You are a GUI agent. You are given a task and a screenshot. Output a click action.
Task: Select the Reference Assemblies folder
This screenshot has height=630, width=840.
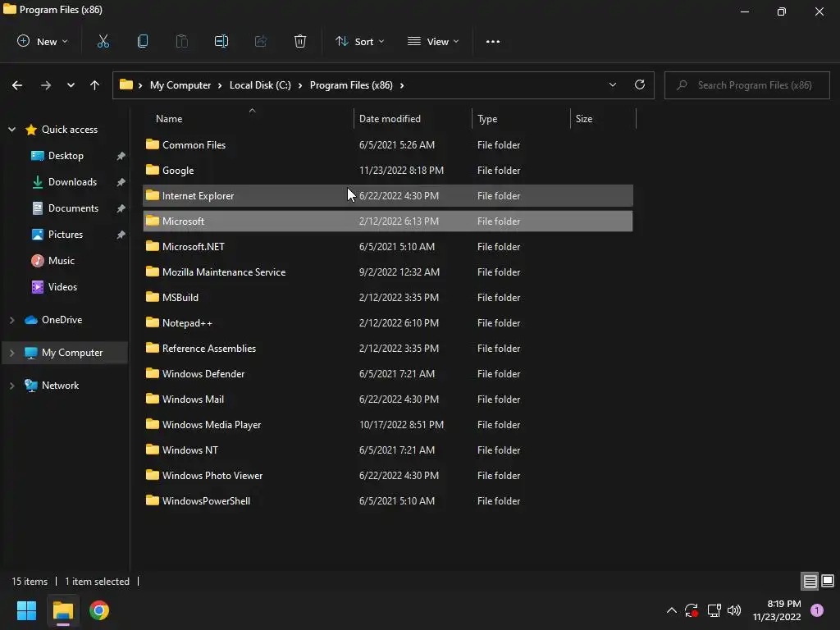[x=388, y=349]
